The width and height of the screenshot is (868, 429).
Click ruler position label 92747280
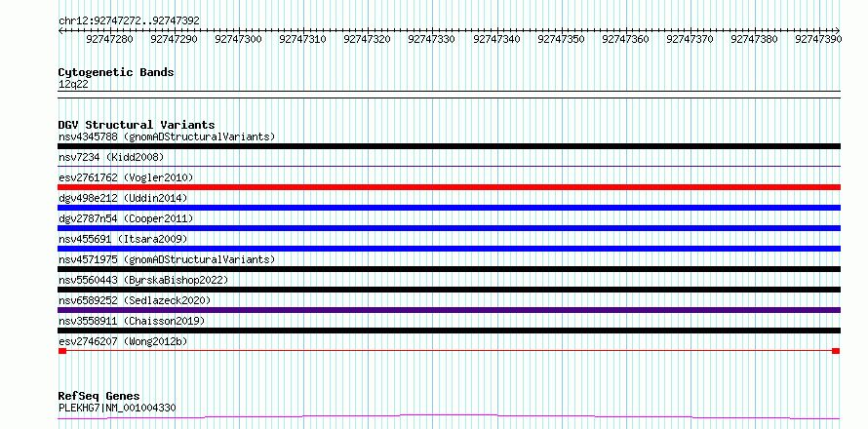(109, 39)
